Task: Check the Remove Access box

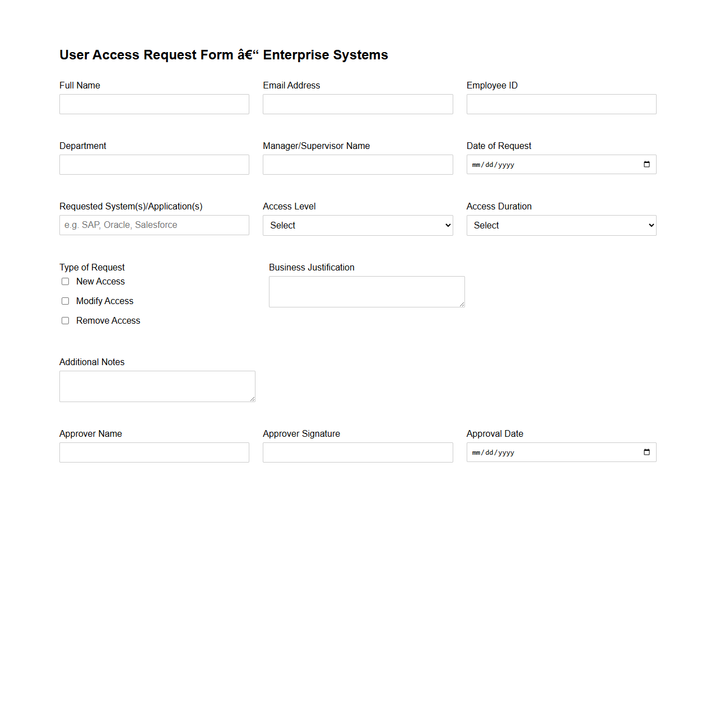Action: tap(65, 320)
